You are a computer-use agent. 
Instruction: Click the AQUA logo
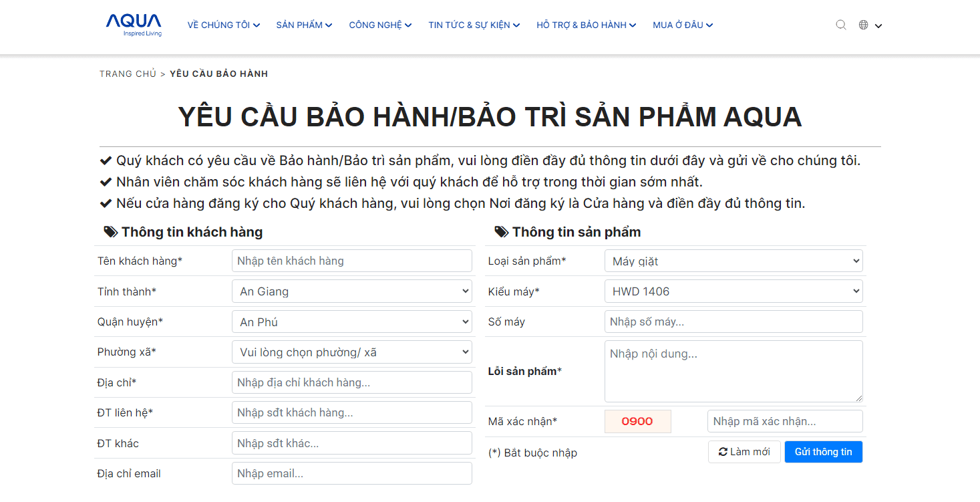click(132, 25)
